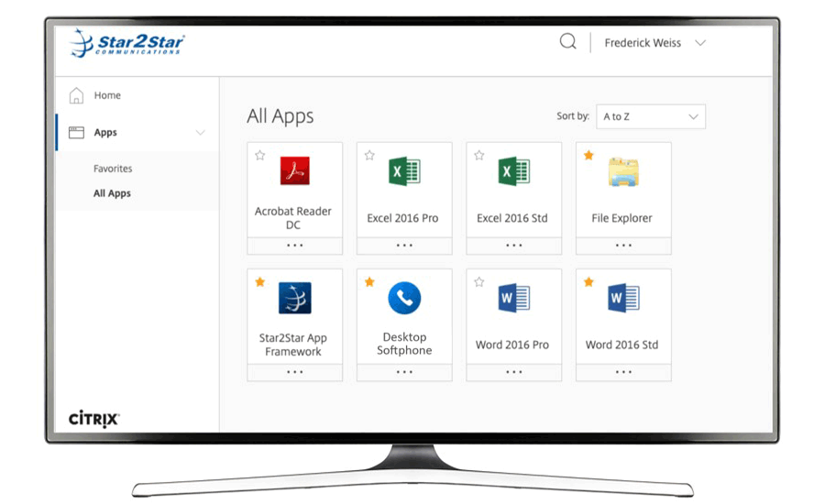825x504 pixels.
Task: Expand Word 2016 Pro details dots
Action: click(x=513, y=372)
